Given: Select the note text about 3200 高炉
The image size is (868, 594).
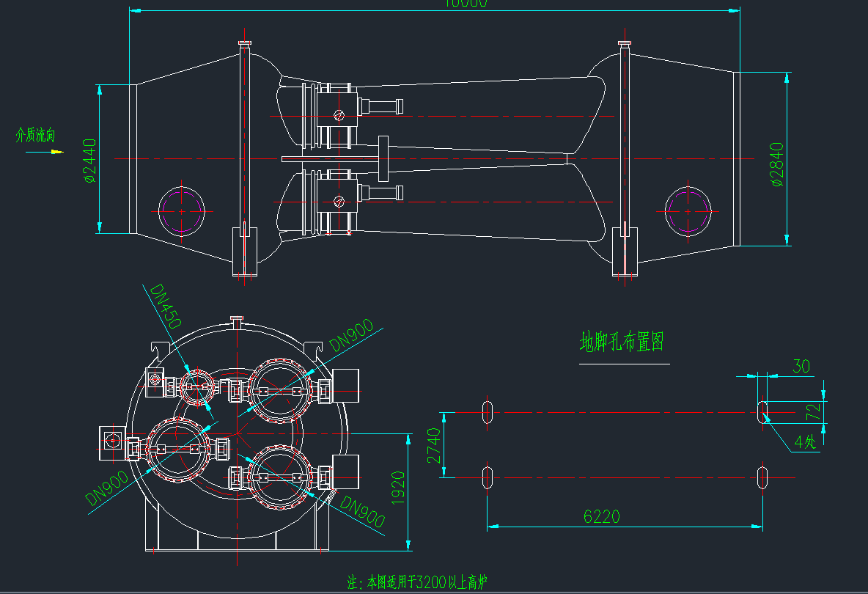Looking at the screenshot, I should [x=416, y=582].
